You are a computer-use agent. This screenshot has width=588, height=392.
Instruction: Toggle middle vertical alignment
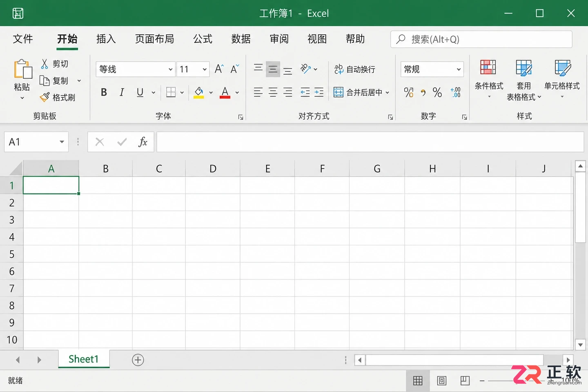[273, 69]
